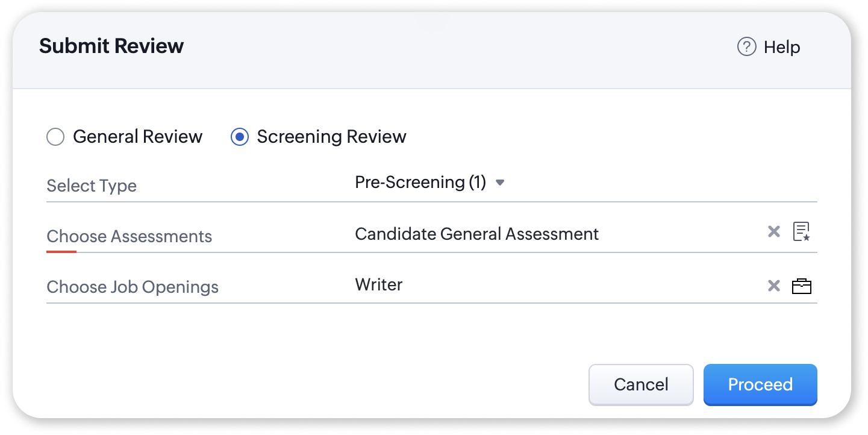Click the Select Type field label
This screenshot has width=868, height=435.
coord(92,186)
